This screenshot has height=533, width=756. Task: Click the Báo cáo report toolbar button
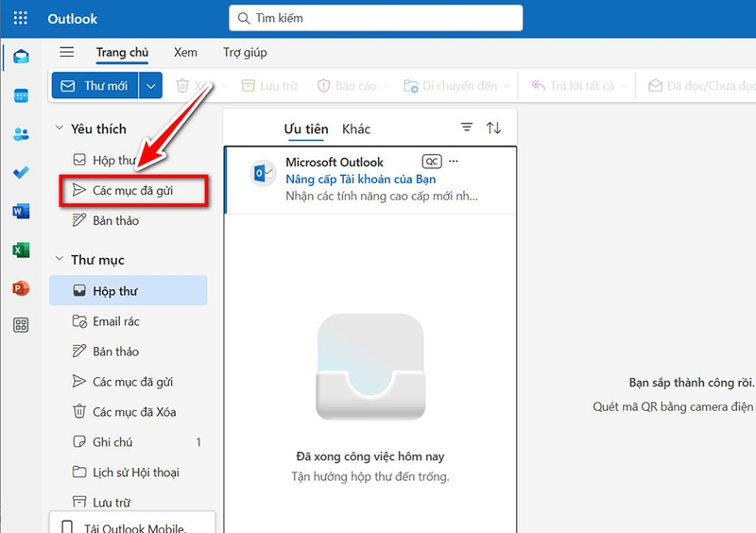point(347,86)
